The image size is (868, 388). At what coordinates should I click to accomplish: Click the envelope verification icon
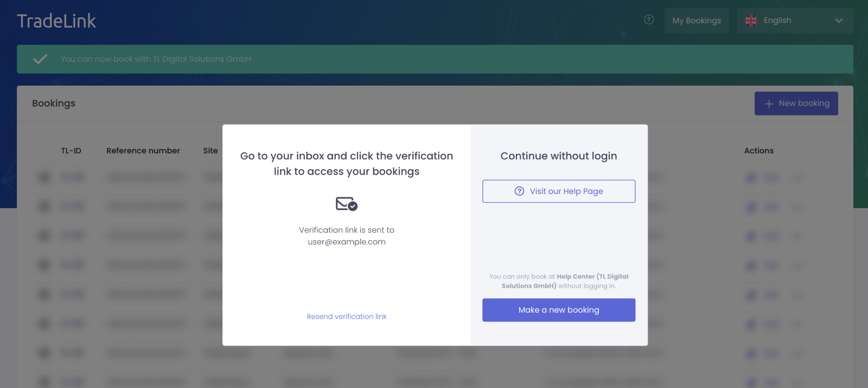pos(346,204)
